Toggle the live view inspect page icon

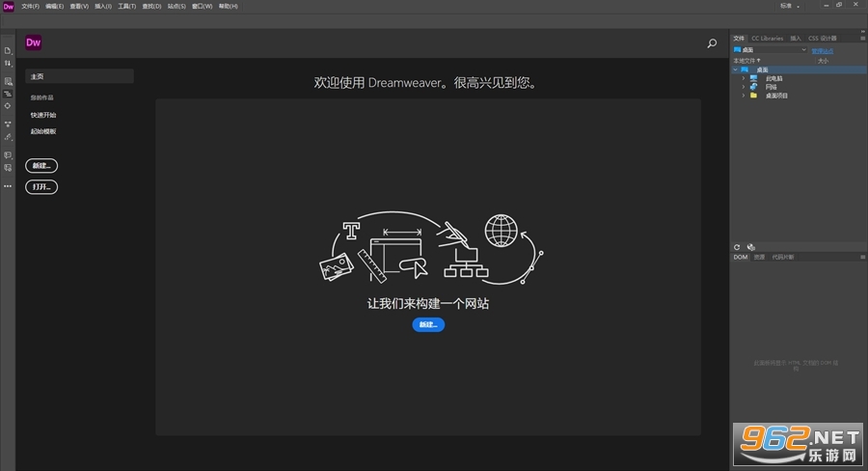[x=8, y=81]
